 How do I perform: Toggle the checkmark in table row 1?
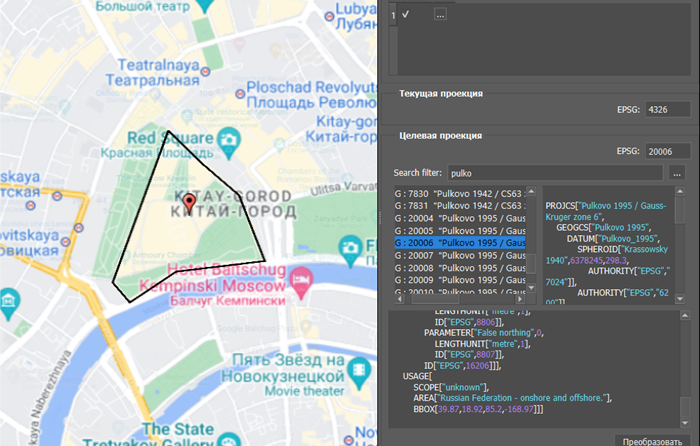click(x=405, y=14)
